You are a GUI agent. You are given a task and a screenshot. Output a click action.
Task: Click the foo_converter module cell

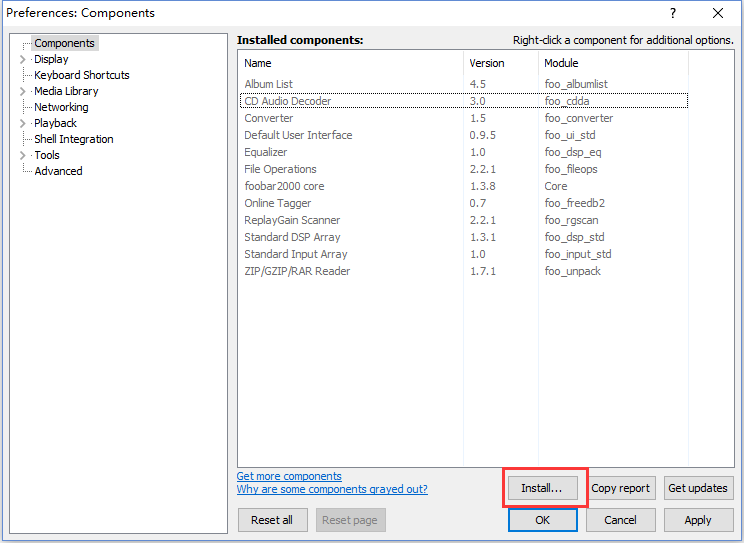tap(579, 118)
